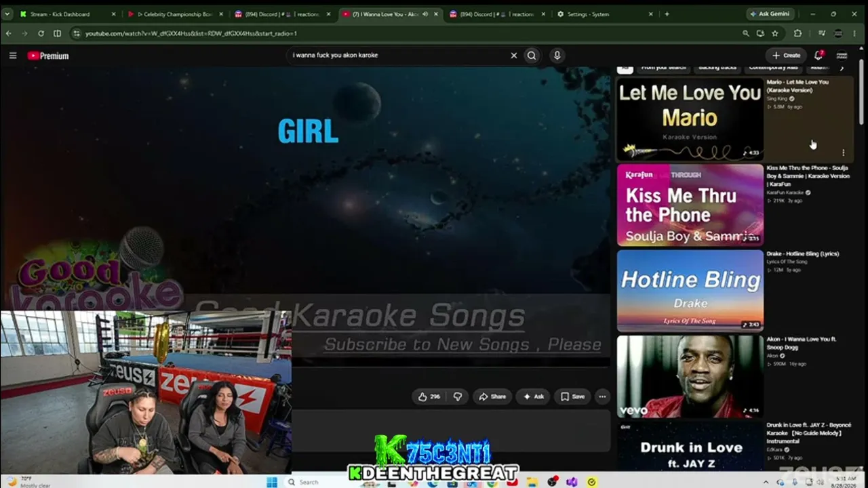Switch to Celebrity Championship Boxing tab
Viewport: 868px width, 488px height.
pos(176,14)
